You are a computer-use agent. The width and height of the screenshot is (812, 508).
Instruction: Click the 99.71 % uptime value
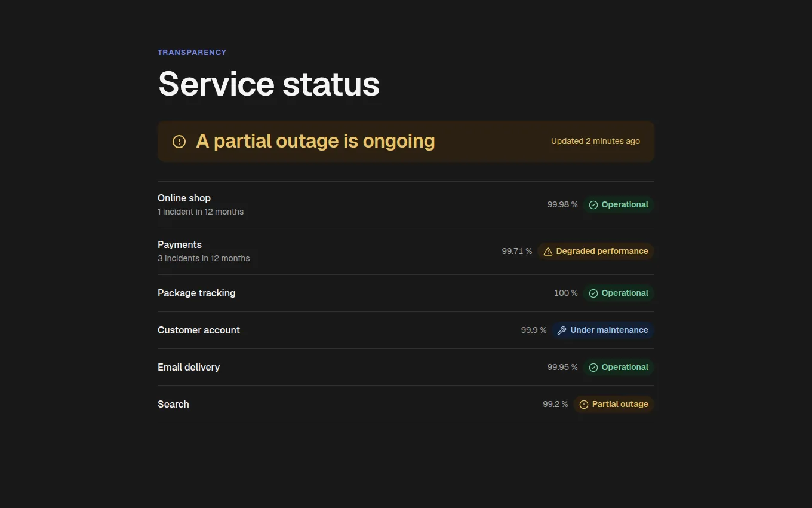[517, 251]
